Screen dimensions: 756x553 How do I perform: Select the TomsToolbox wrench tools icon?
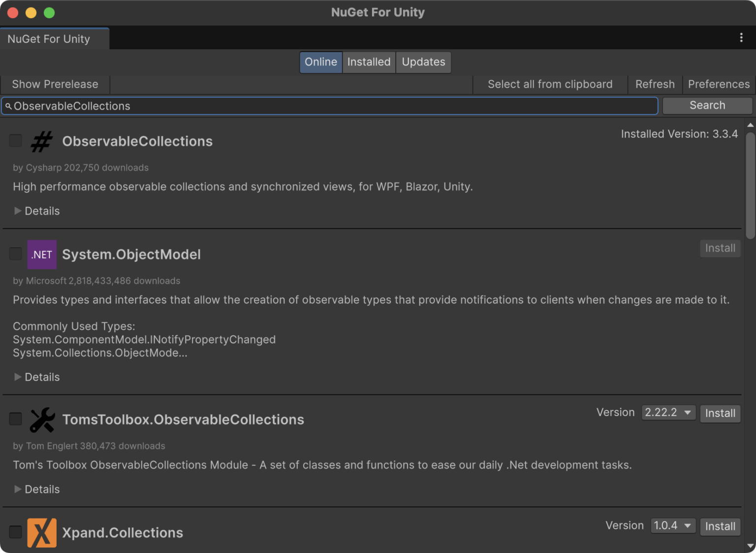(42, 420)
